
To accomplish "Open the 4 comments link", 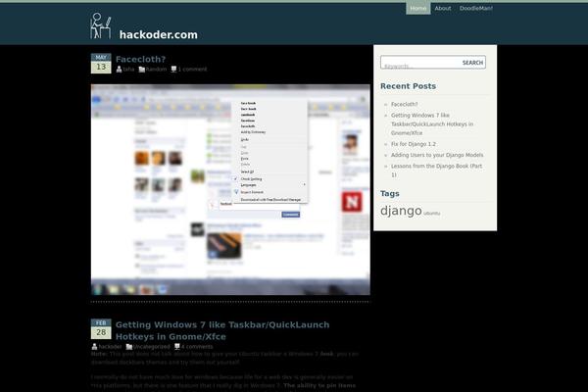I will coord(197,347).
